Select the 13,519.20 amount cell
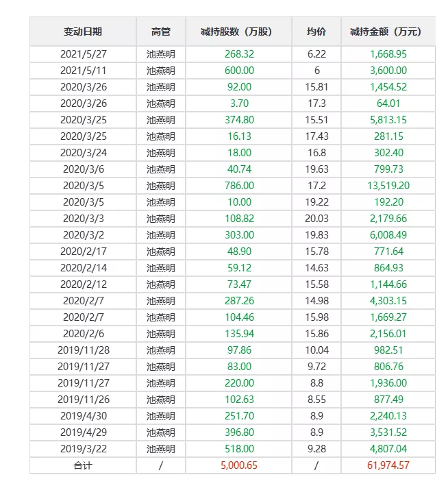The height and width of the screenshot is (488, 448). click(x=388, y=185)
